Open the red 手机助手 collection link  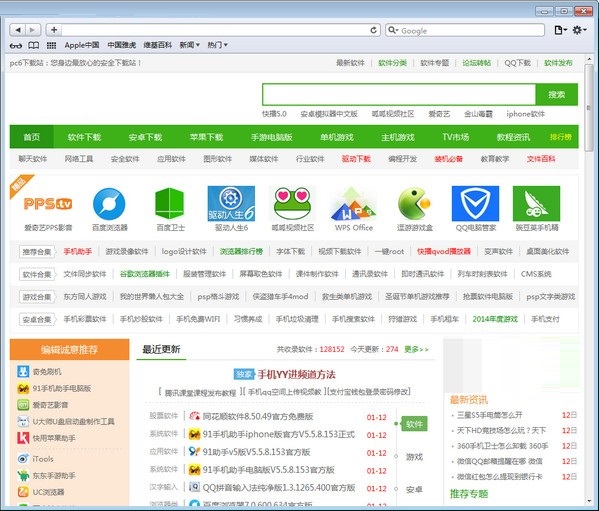(x=78, y=251)
